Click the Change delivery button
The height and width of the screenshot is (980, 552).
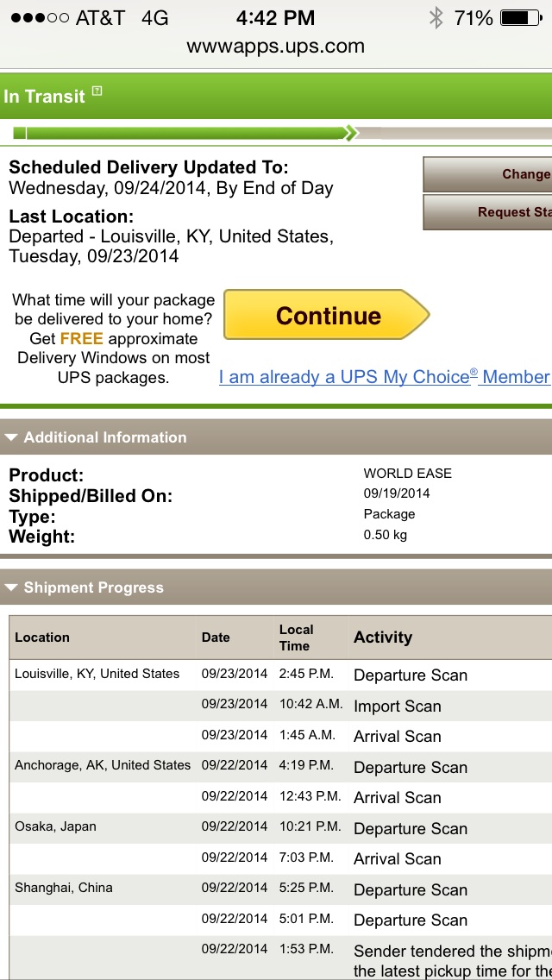pyautogui.click(x=487, y=174)
